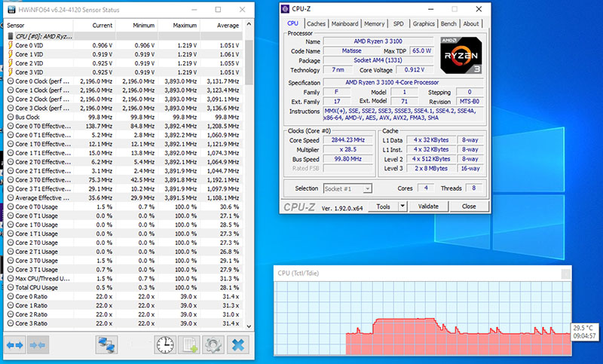Click the Core Speed 2844.23 MHz field

coord(348,140)
